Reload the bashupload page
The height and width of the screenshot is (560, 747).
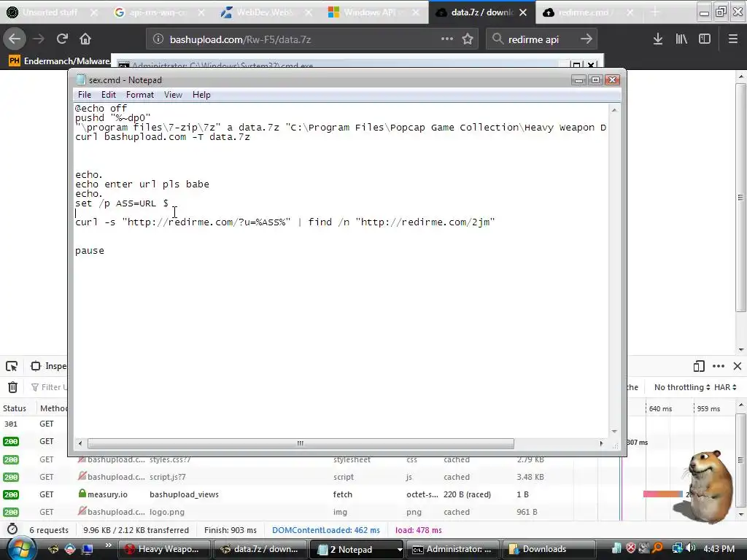tap(62, 39)
